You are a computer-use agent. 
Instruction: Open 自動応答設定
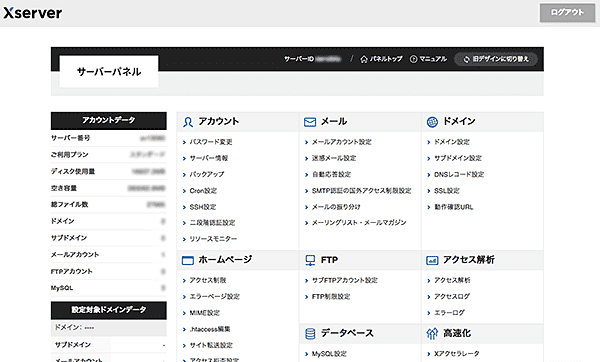tap(331, 174)
